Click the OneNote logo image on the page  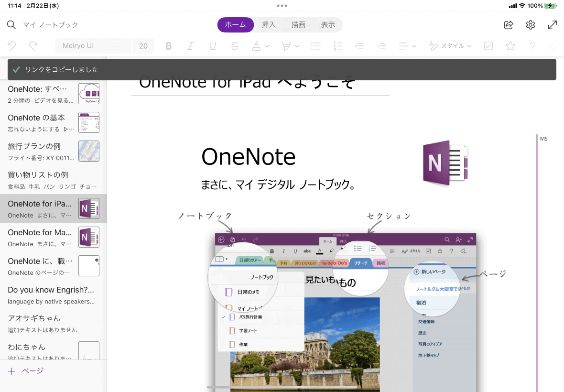[x=445, y=163]
